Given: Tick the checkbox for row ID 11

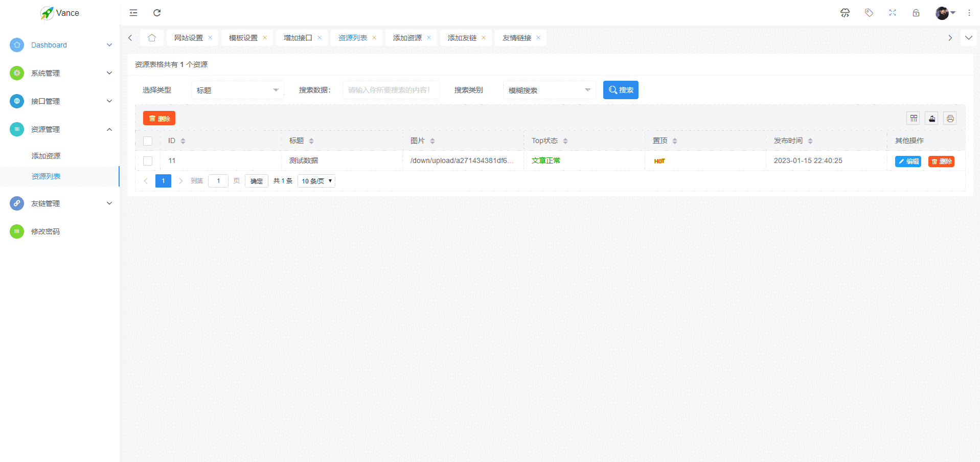Looking at the screenshot, I should pyautogui.click(x=148, y=161).
